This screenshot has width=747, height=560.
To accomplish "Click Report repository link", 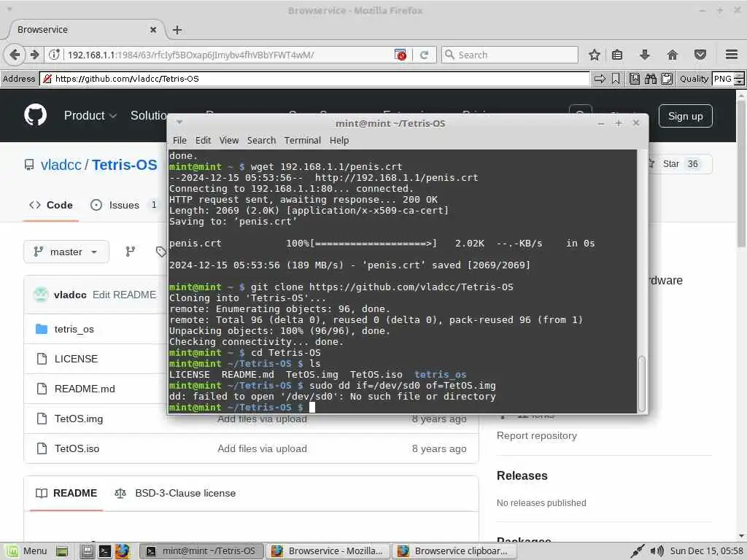I will tap(536, 436).
